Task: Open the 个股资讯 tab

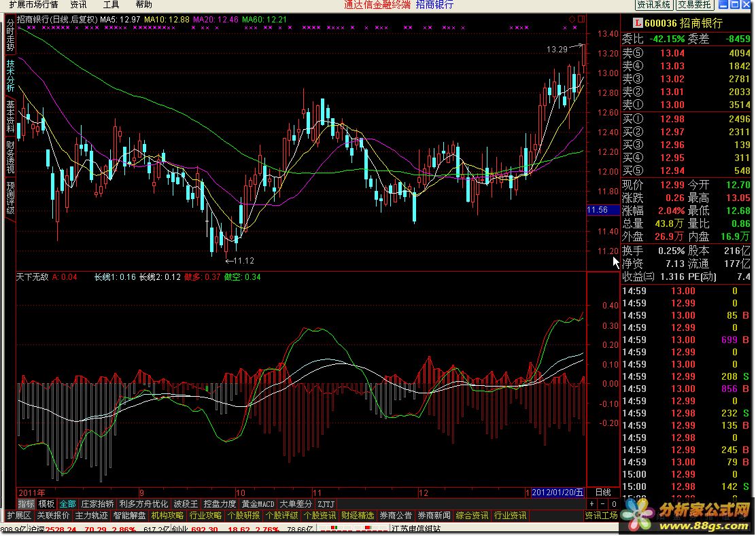Action: click(320, 516)
